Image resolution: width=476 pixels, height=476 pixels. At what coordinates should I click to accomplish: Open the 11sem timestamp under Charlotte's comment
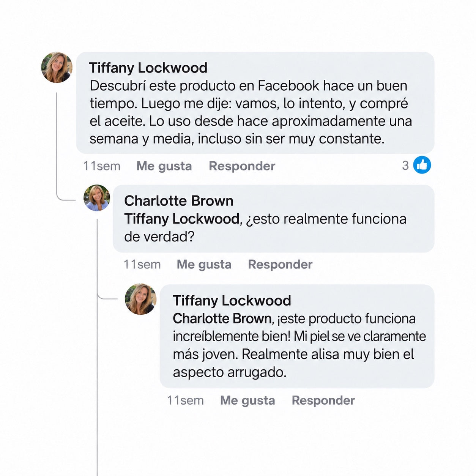coord(142,264)
